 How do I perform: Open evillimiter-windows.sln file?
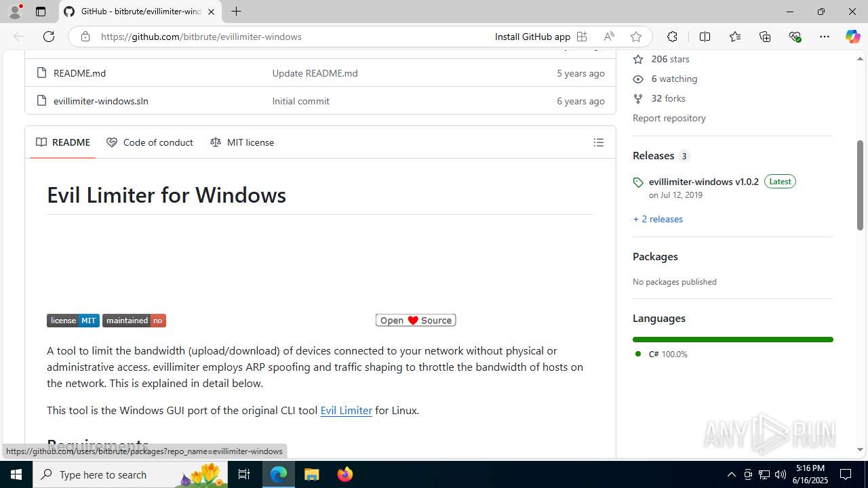click(100, 100)
